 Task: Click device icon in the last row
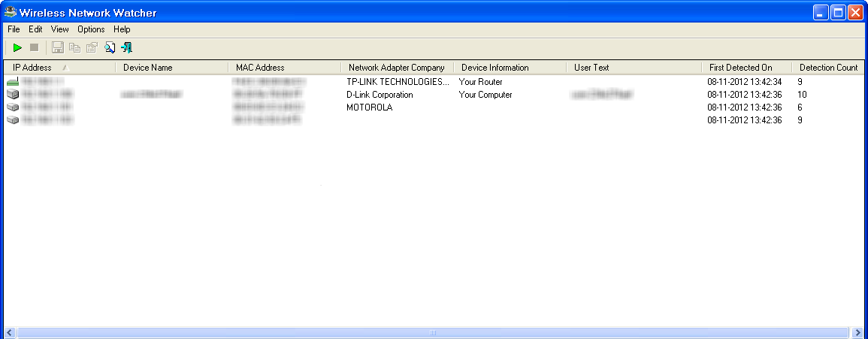click(13, 120)
